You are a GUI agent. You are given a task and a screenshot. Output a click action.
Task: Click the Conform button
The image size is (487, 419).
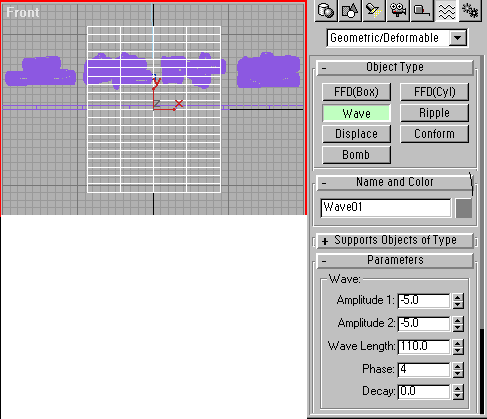coord(434,134)
